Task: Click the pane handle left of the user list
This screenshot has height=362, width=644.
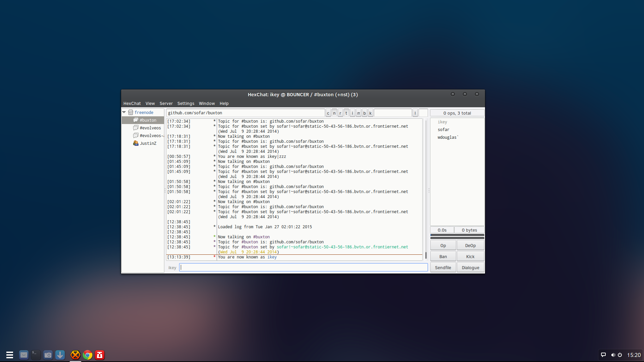Action: [429, 190]
